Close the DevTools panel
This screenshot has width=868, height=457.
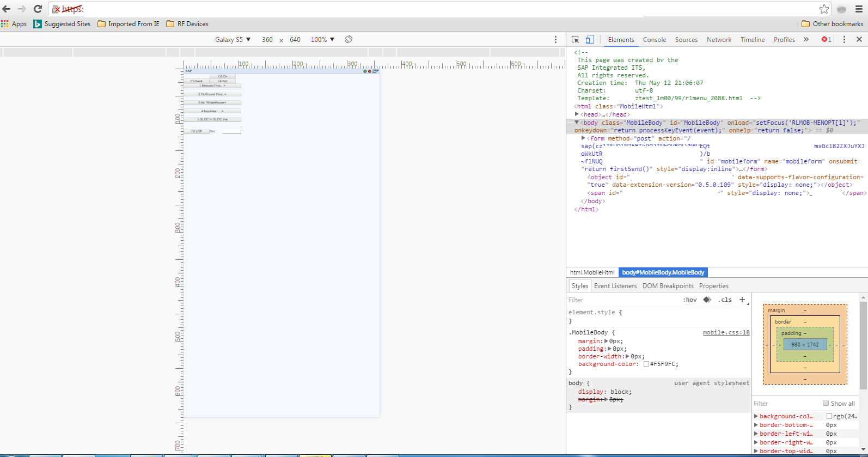[x=859, y=39]
